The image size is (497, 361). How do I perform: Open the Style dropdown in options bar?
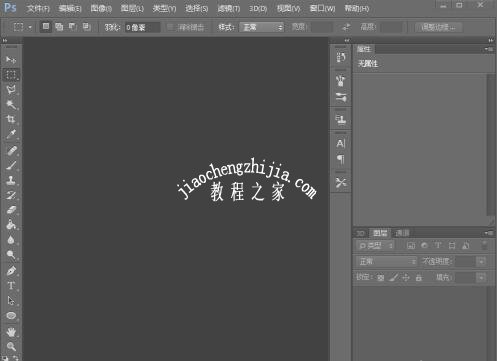[x=262, y=27]
